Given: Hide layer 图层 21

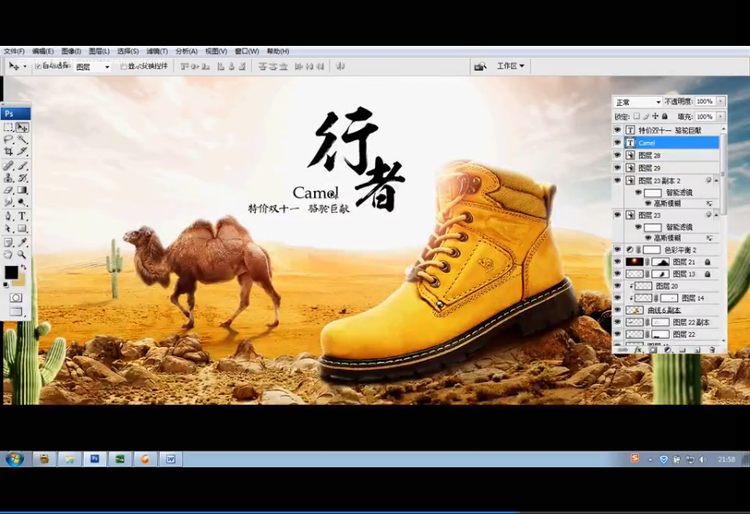Looking at the screenshot, I should (x=618, y=262).
